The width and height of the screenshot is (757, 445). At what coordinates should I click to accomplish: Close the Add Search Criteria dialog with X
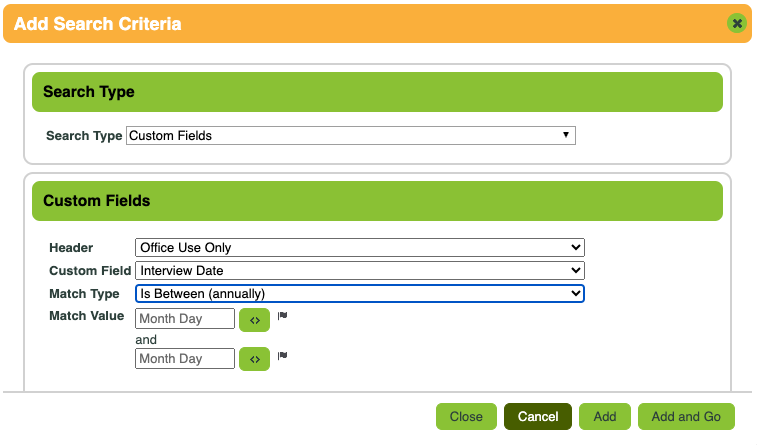(736, 23)
